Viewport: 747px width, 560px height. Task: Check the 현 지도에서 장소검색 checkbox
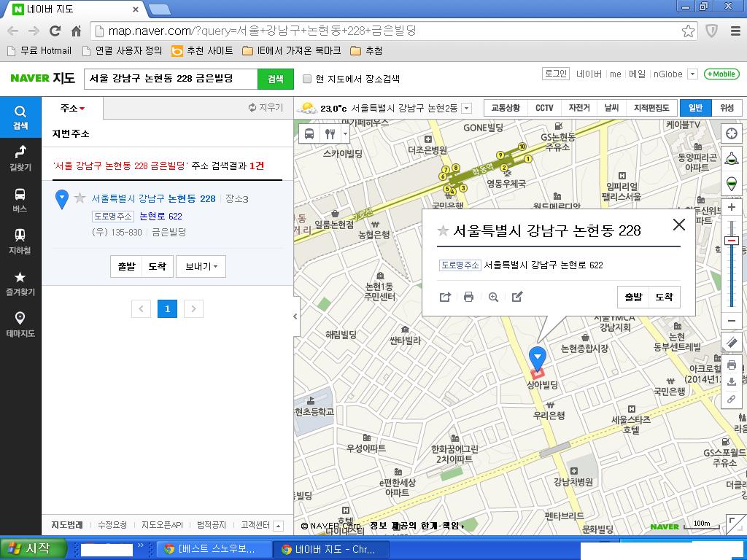pos(307,79)
